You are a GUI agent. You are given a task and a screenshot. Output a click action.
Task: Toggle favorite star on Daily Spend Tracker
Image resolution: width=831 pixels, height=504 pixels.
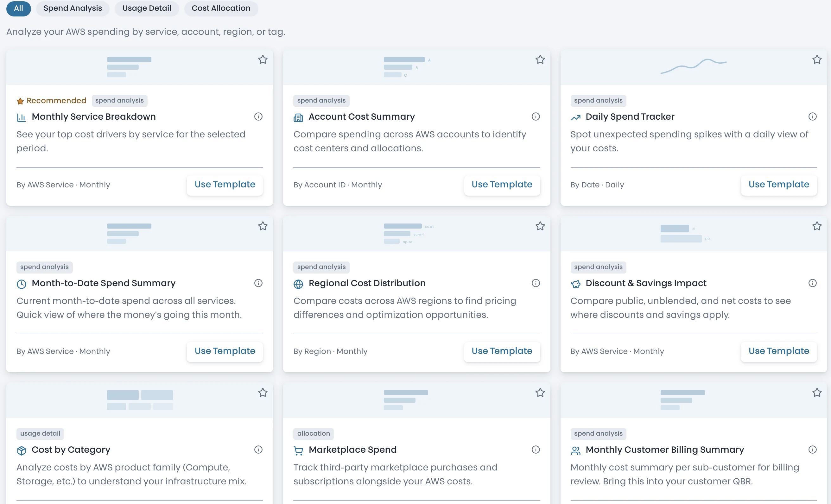point(817,60)
